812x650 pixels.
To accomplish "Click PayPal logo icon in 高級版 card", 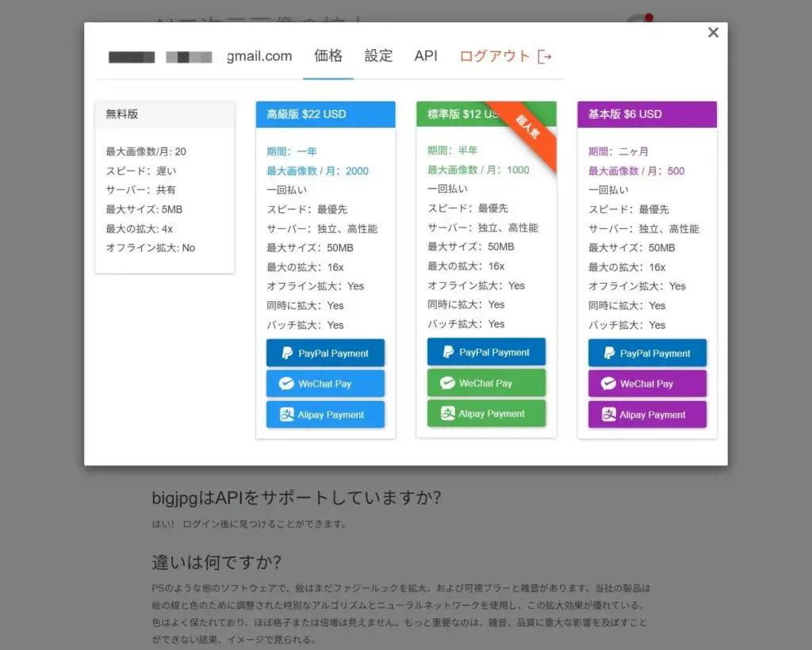I will [x=287, y=353].
